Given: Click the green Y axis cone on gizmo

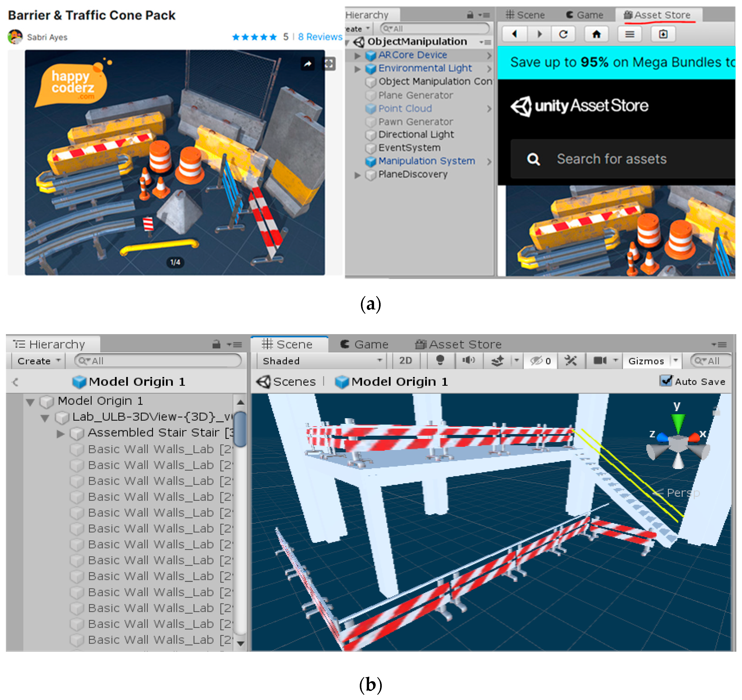Looking at the screenshot, I should click(678, 423).
